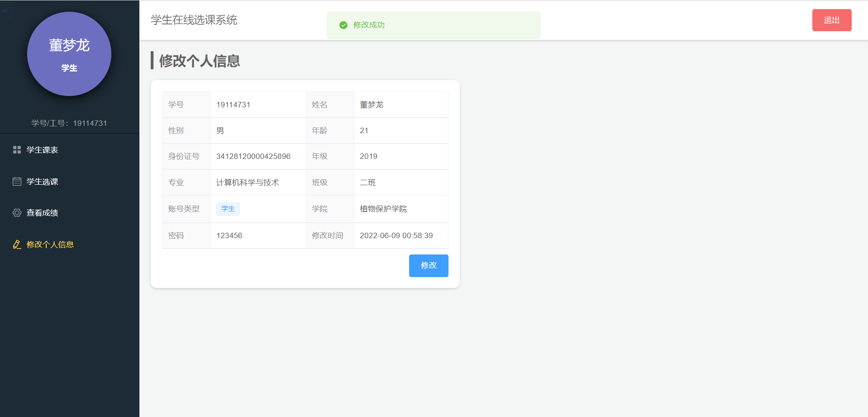Click the red 退出 logout button
Image resolution: width=868 pixels, height=417 pixels.
[832, 20]
